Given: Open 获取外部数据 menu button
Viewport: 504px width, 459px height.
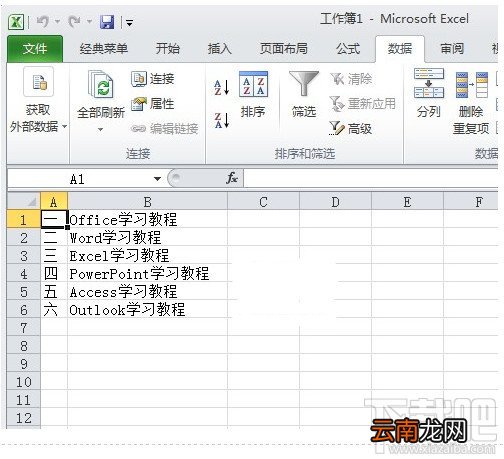Looking at the screenshot, I should pyautogui.click(x=38, y=101).
